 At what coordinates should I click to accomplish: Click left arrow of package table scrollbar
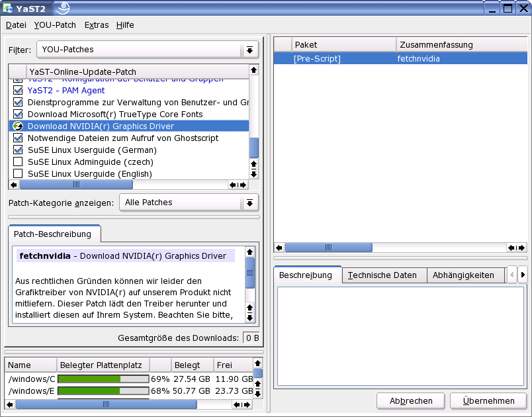click(279, 248)
